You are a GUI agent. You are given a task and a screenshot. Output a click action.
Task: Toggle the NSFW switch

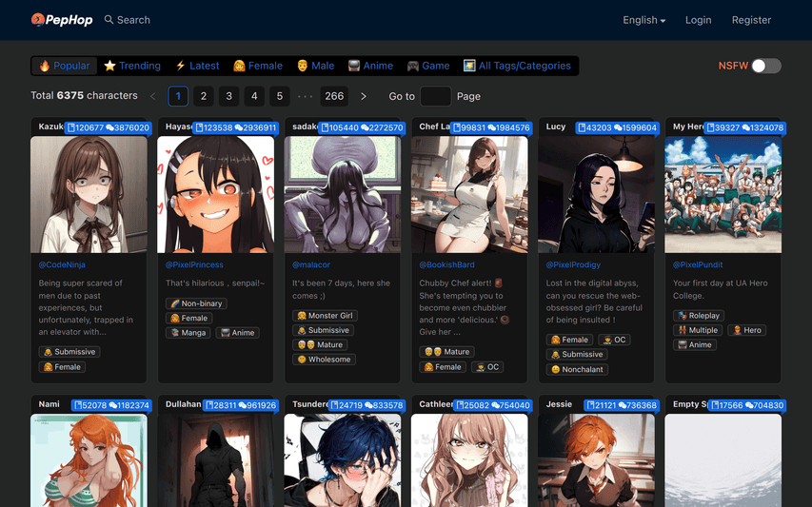click(765, 66)
